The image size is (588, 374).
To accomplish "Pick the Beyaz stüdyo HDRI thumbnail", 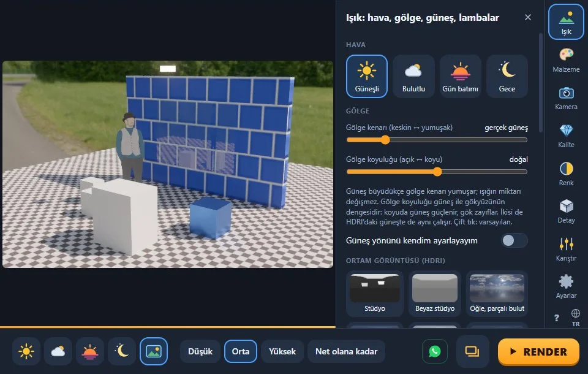I will [x=435, y=294].
